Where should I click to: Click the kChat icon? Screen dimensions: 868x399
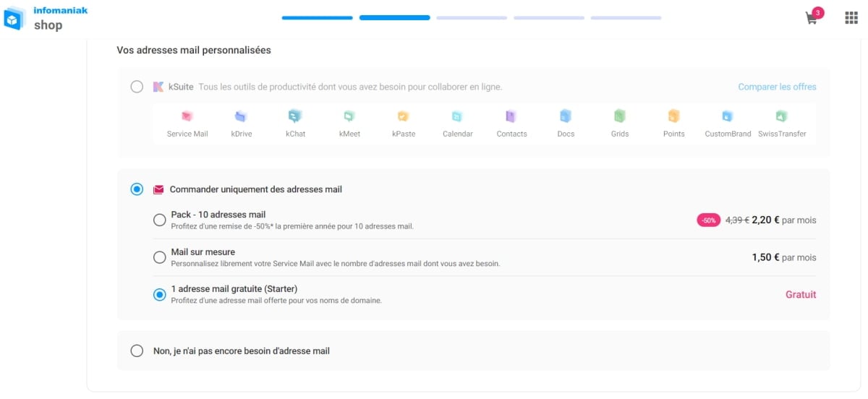[x=295, y=116]
